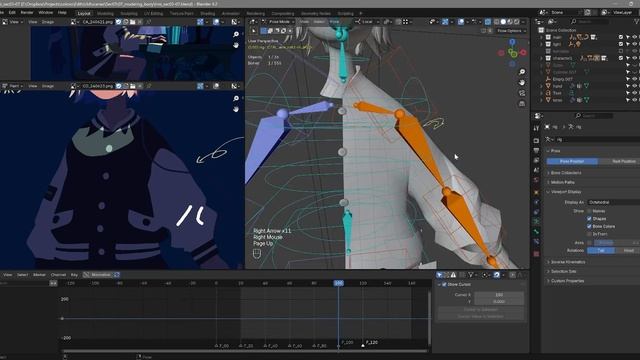Open the Pose menu in viewport header
The height and width of the screenshot is (360, 640).
pos(334,22)
